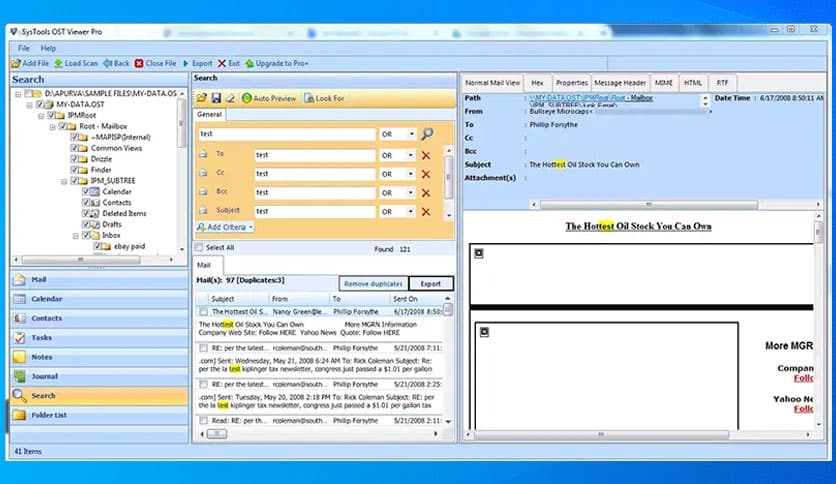Uncheck the Deleted Items folder checkbox
The image size is (836, 484).
(86, 213)
